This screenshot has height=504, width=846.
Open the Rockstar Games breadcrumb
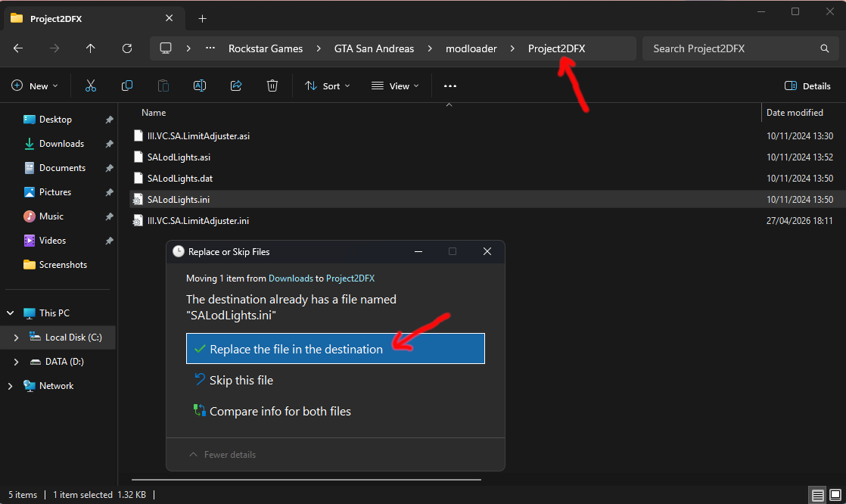[x=266, y=48]
